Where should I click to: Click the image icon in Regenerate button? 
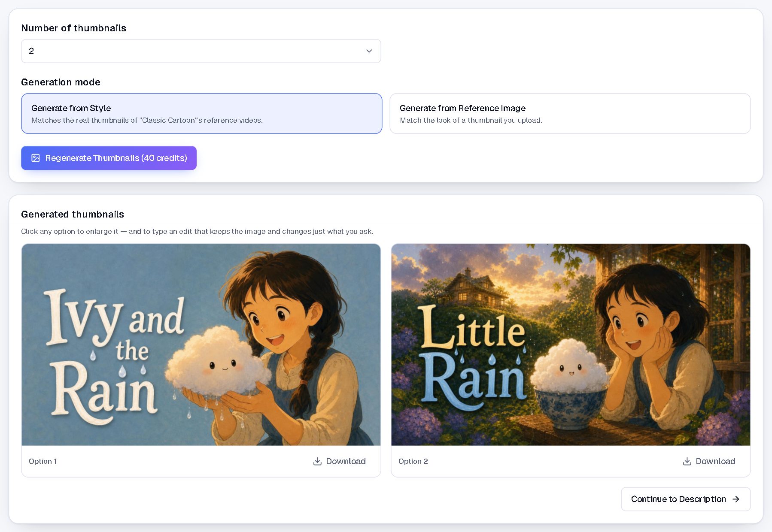(36, 158)
